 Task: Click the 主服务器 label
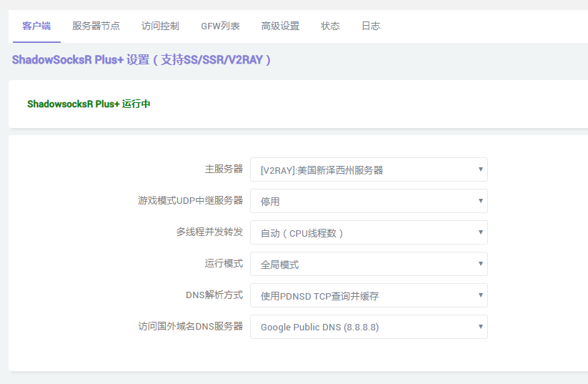tap(224, 169)
